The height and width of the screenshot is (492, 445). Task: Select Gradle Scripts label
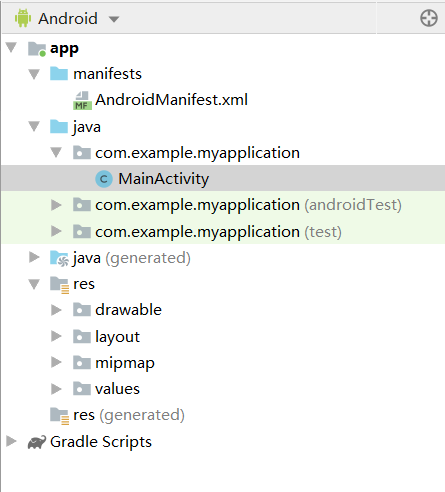[101, 443]
